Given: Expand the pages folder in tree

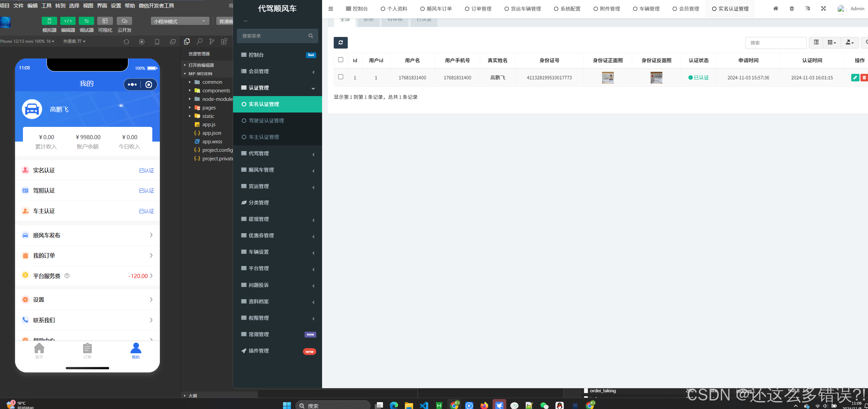Looking at the screenshot, I should [209, 108].
